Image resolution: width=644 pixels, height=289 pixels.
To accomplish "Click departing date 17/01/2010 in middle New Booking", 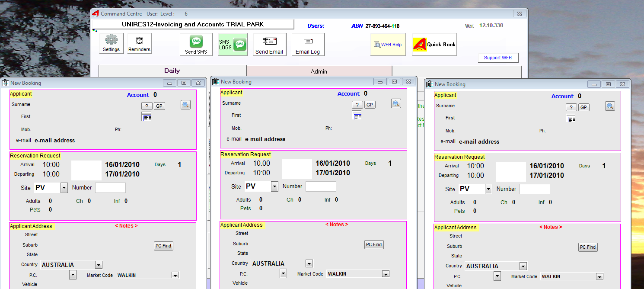I will (333, 173).
